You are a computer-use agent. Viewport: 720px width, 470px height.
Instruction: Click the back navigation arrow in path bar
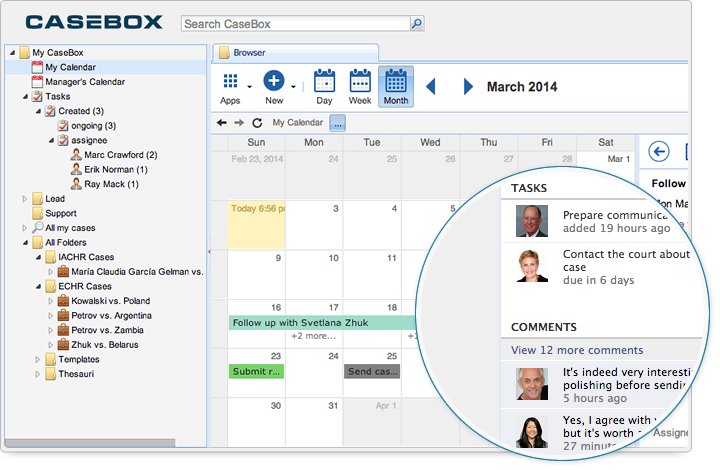pyautogui.click(x=222, y=123)
